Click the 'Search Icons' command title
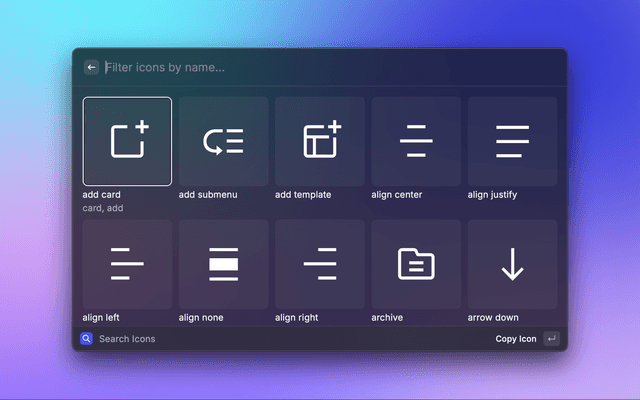 127,339
